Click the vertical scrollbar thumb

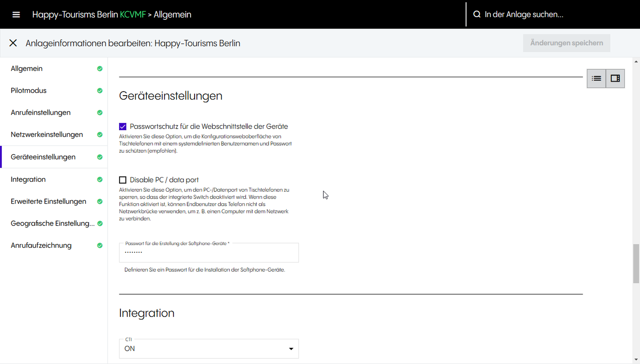pos(636,264)
